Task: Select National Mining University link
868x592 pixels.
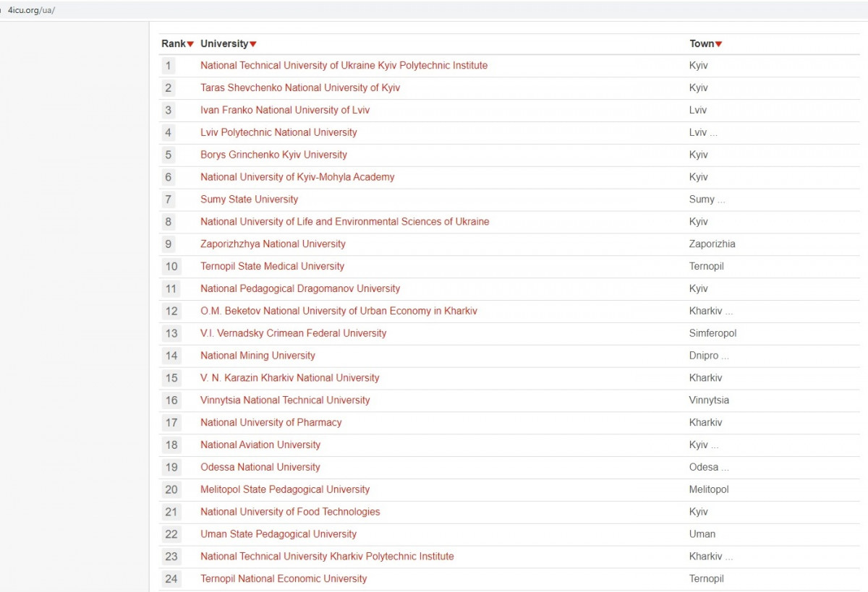Action: (x=258, y=356)
